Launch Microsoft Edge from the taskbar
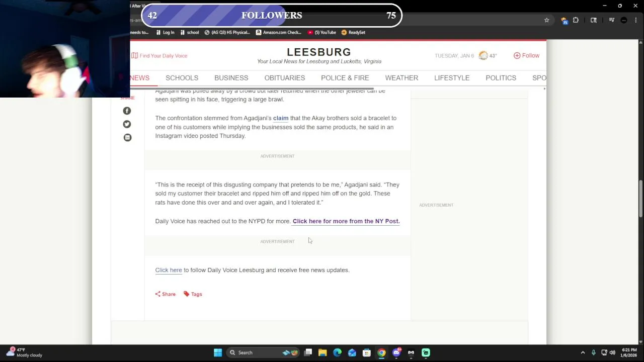Screen dimensions: 644x362 337,352
